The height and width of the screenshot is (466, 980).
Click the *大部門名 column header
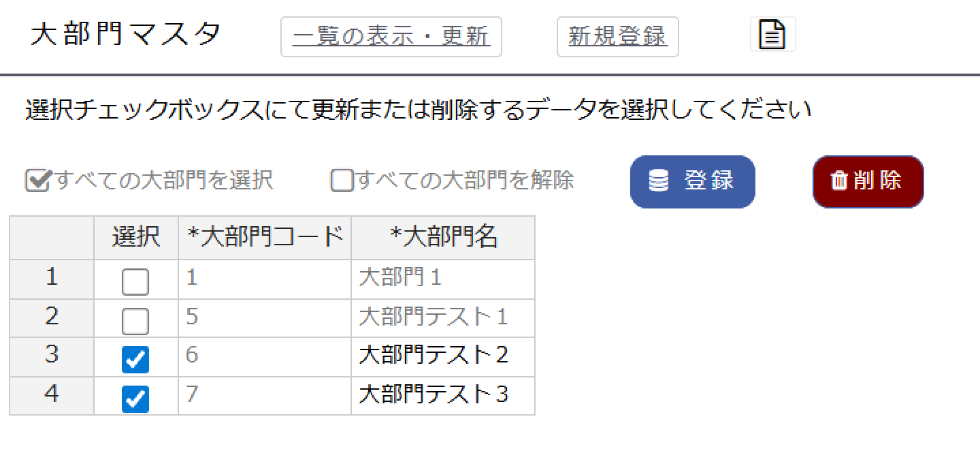442,238
